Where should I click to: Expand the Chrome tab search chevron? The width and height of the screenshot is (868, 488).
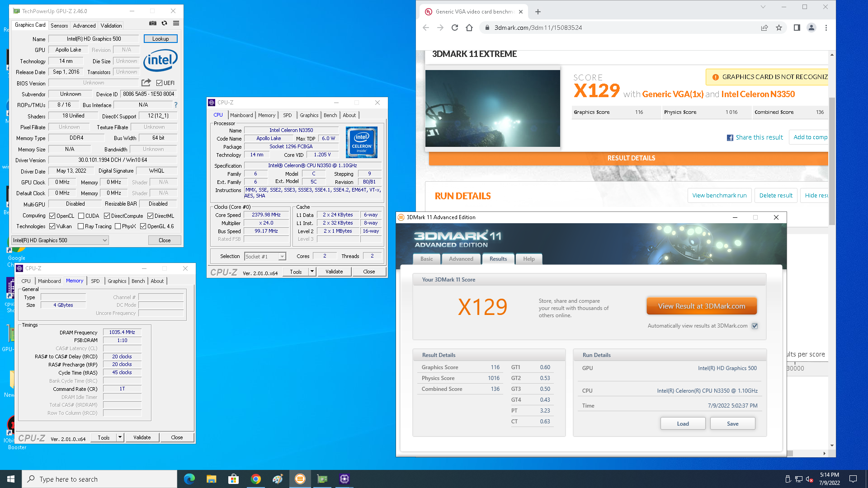(x=763, y=7)
